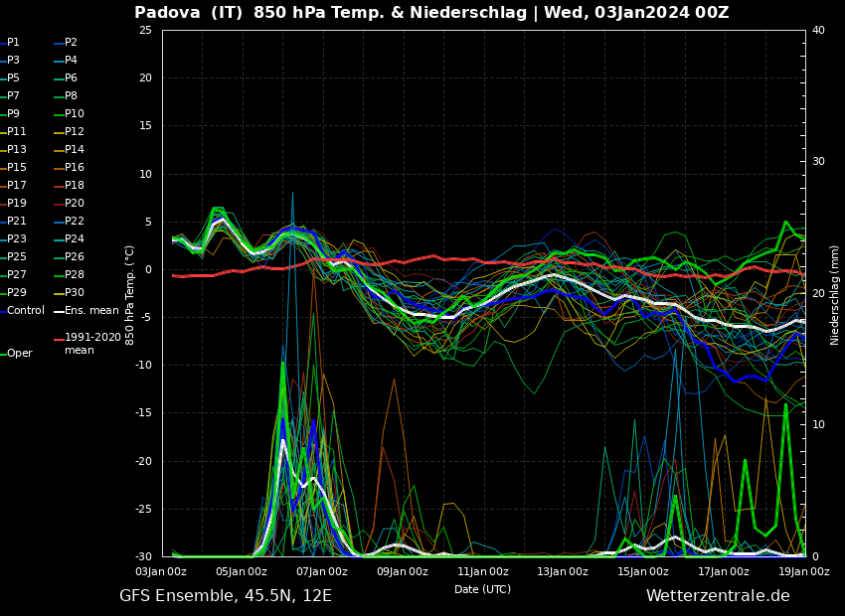
Task: Click legend label P16
Action: (69, 168)
